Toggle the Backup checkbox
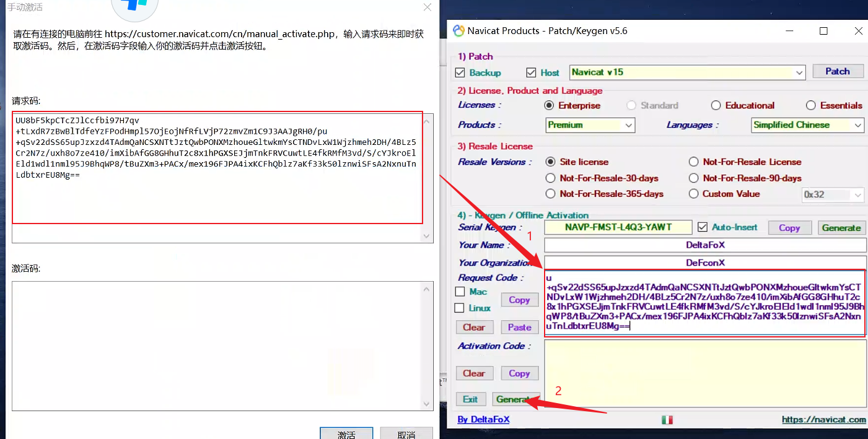Viewport: 868px width, 439px height. click(x=460, y=72)
